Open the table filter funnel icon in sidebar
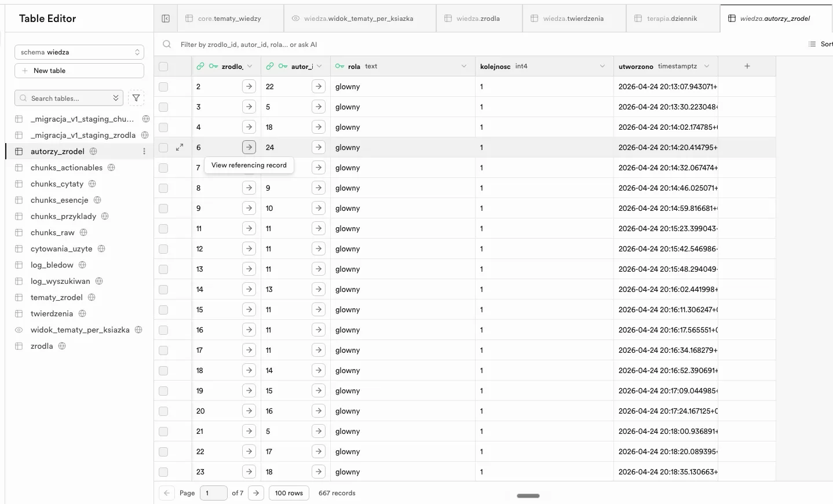 click(x=136, y=98)
